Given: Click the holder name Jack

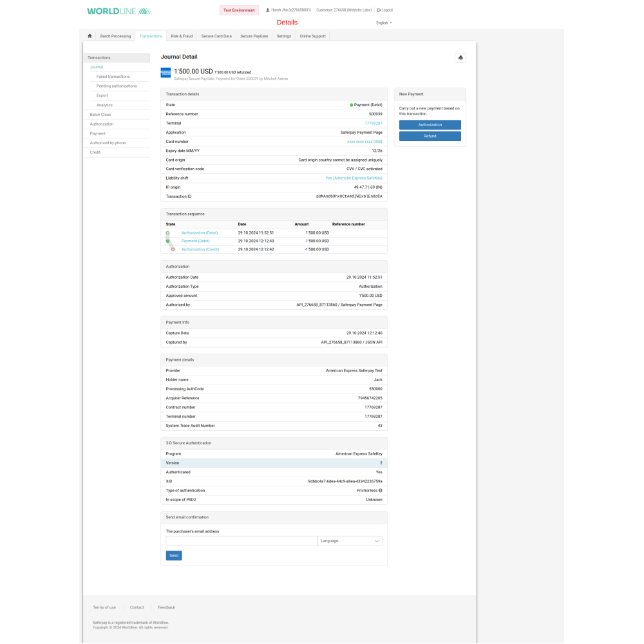Looking at the screenshot, I should [378, 380].
